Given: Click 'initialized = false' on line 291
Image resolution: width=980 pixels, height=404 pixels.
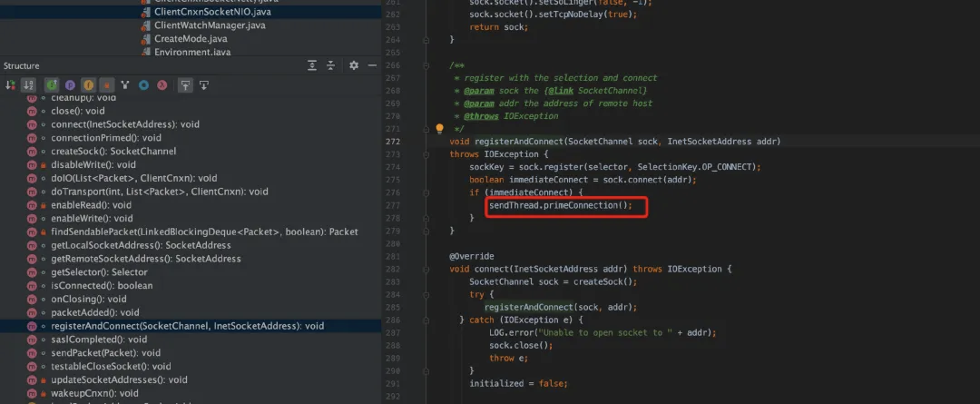Looking at the screenshot, I should 518,384.
